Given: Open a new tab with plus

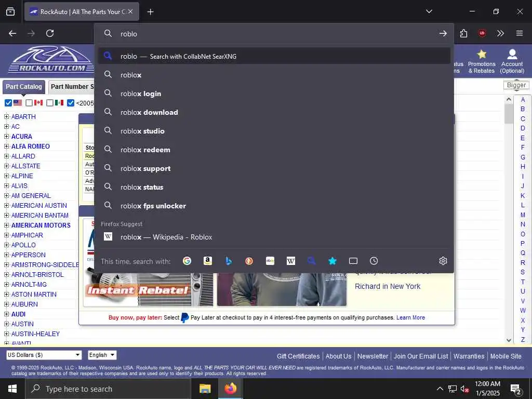Looking at the screenshot, I should click(x=150, y=12).
